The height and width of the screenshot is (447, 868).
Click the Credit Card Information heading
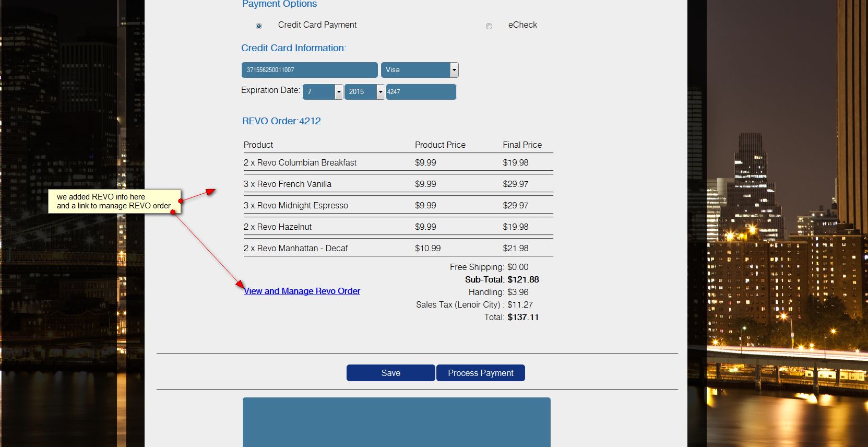(294, 48)
